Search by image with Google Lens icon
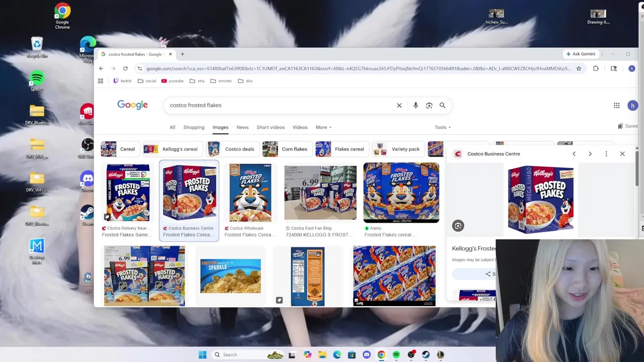Viewport: 644px width, 362px height. (x=429, y=105)
